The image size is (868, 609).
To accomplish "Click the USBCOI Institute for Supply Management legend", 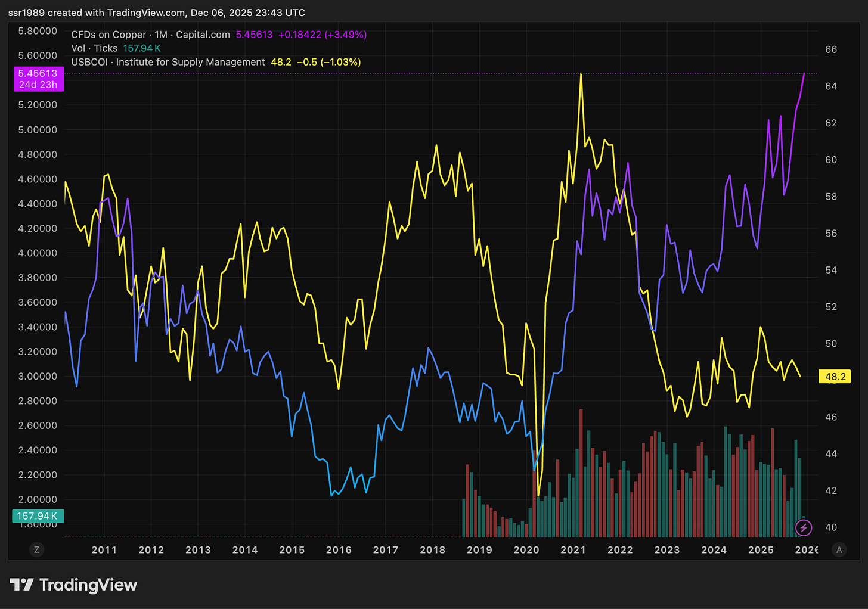I will [168, 62].
